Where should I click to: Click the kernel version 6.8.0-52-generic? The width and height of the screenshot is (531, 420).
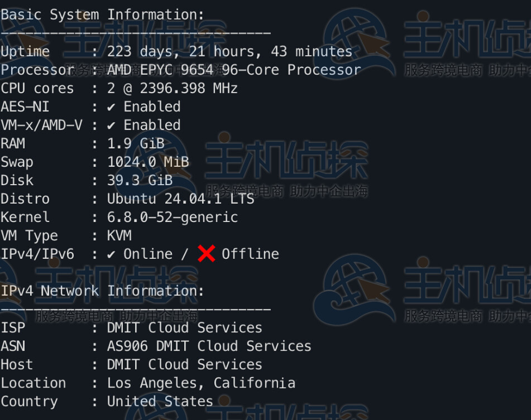172,217
